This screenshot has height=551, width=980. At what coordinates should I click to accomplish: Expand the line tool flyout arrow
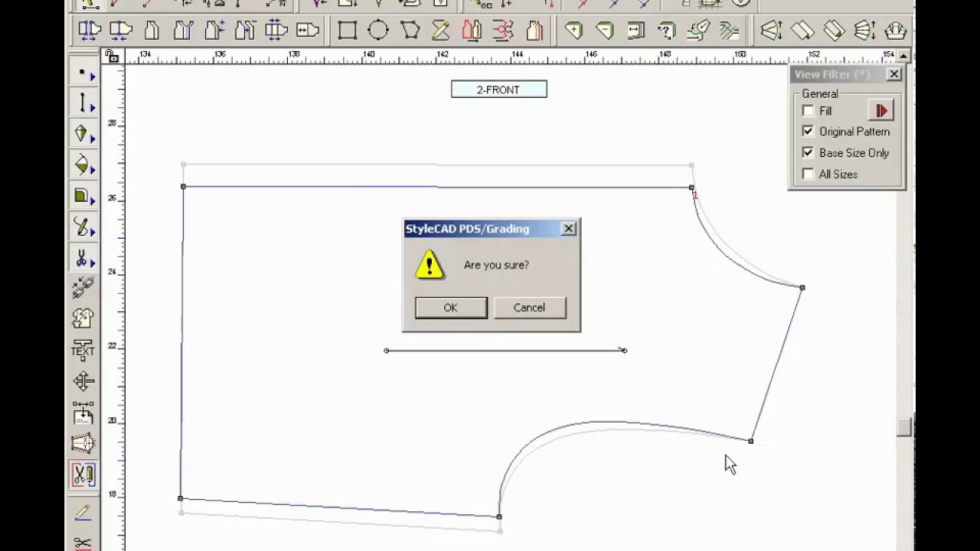[93, 107]
